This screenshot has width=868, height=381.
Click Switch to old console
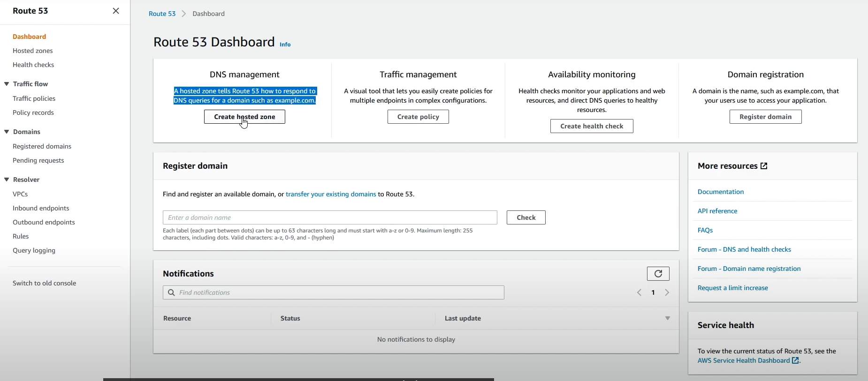click(x=45, y=283)
